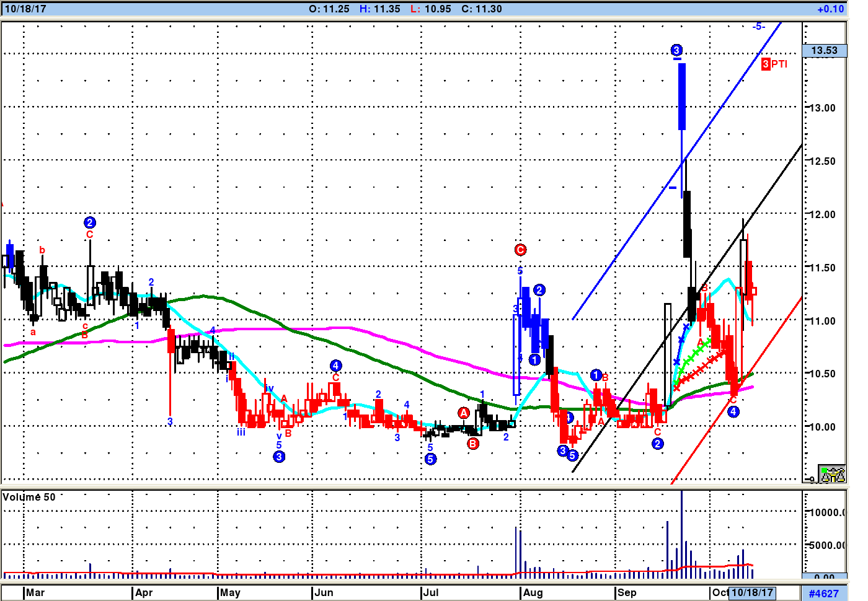
Task: Click the +0.10 price change value
Action: point(831,9)
